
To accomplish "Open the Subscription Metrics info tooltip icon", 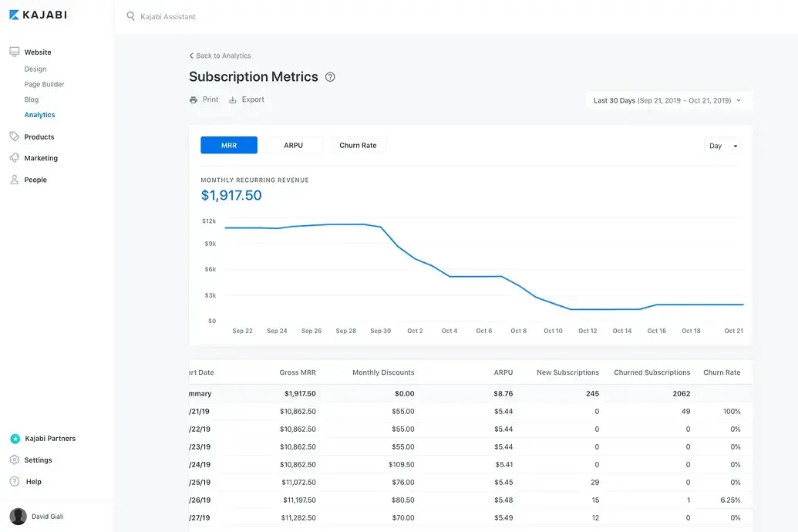I will click(330, 77).
